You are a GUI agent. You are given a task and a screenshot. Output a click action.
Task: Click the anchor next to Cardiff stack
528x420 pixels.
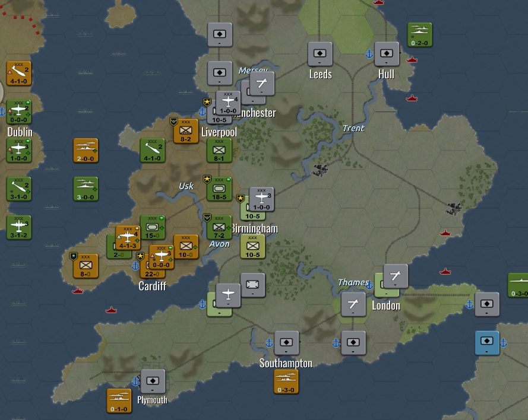click(x=135, y=266)
